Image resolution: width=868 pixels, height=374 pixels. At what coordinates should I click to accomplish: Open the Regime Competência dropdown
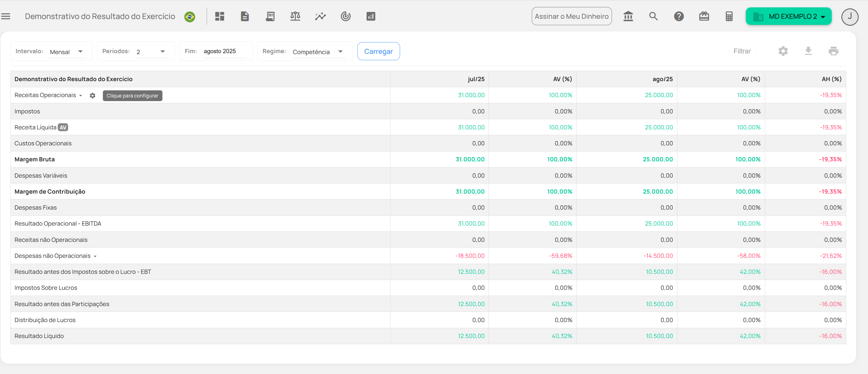tap(318, 52)
